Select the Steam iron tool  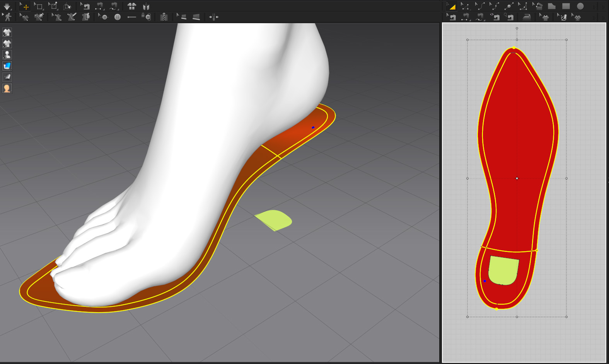pyautogui.click(x=527, y=17)
